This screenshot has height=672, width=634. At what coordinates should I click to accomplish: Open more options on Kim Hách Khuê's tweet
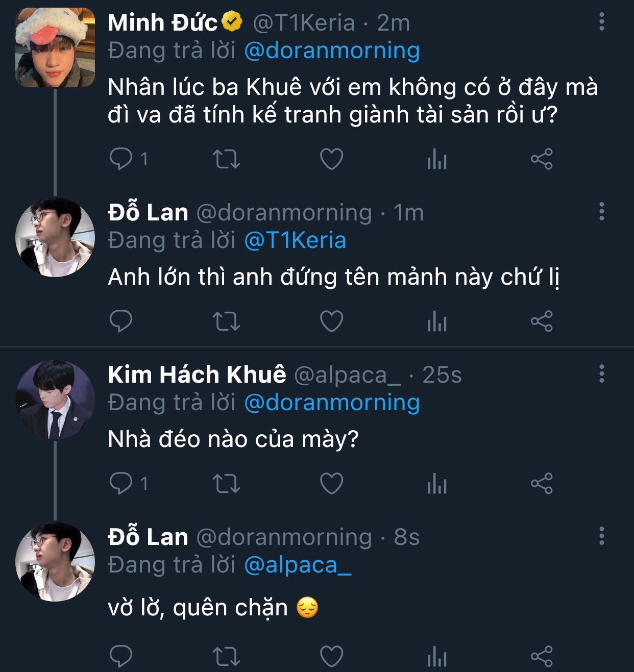[602, 374]
